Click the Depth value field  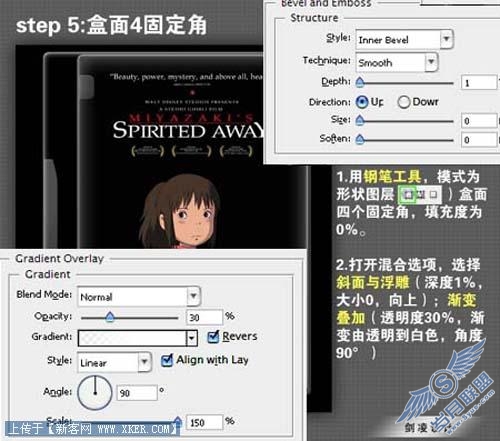pyautogui.click(x=478, y=82)
